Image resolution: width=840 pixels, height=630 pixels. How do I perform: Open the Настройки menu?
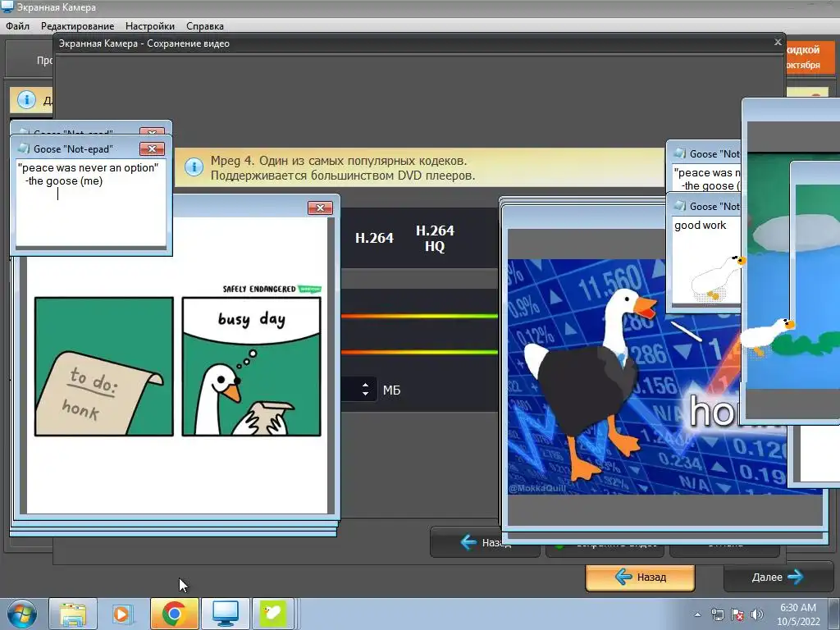click(x=150, y=25)
